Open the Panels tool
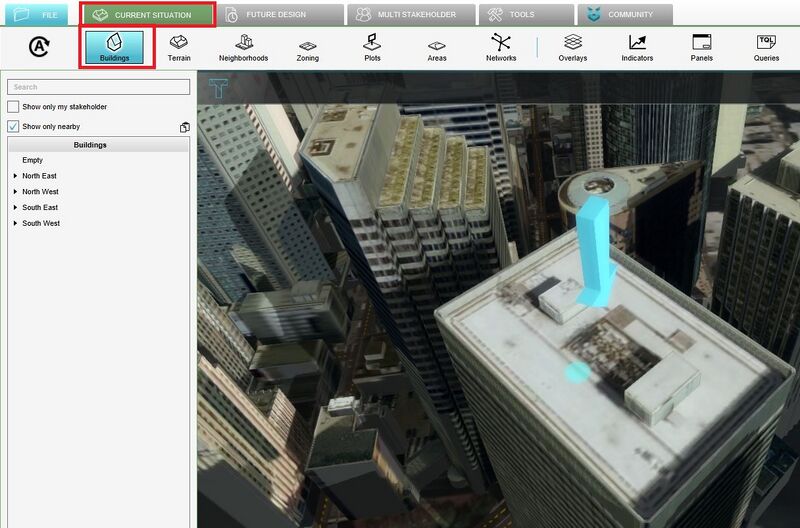 702,48
